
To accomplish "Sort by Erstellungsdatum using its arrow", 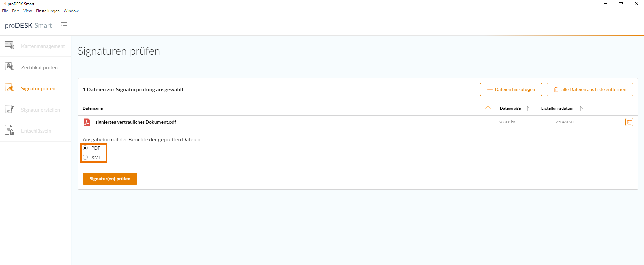I will click(580, 108).
